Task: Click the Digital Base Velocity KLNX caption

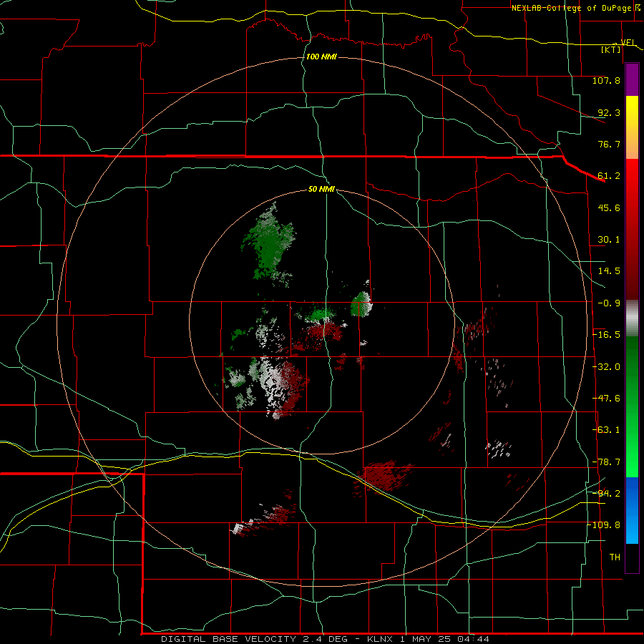Action: [x=325, y=639]
